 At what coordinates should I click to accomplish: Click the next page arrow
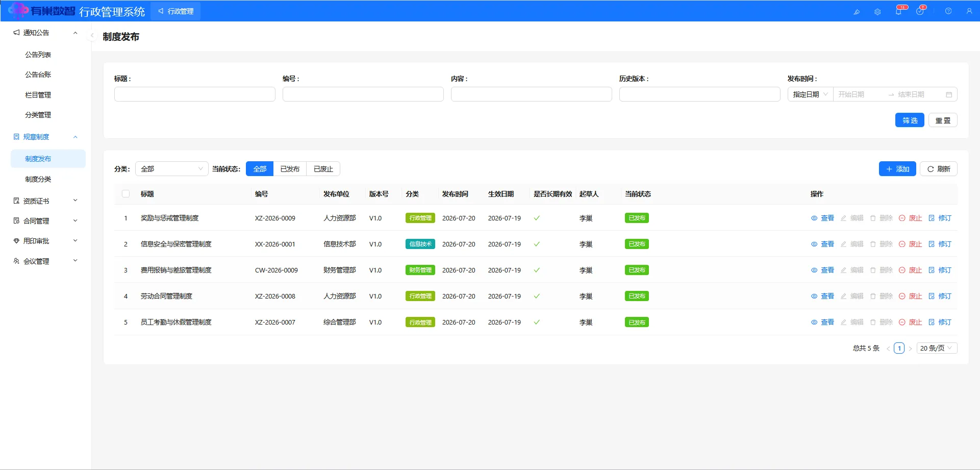pyautogui.click(x=910, y=349)
